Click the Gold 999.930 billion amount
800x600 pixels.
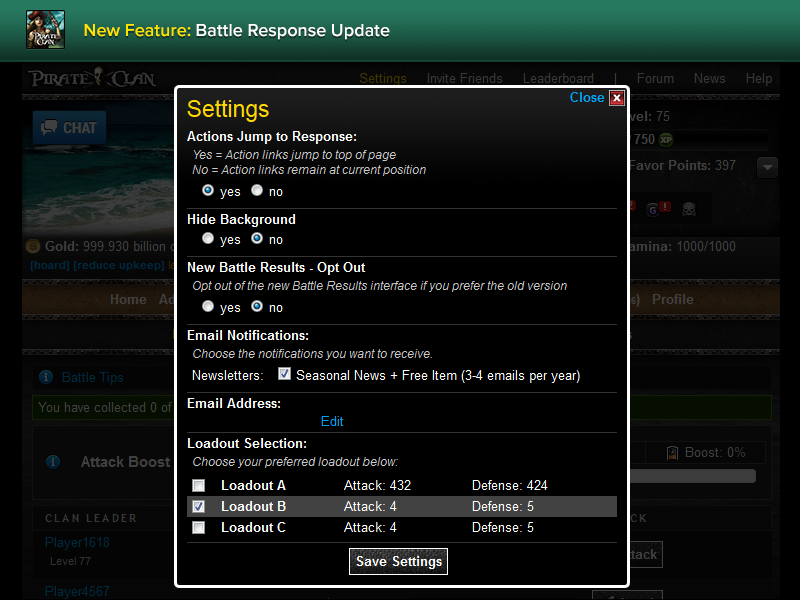pos(124,246)
